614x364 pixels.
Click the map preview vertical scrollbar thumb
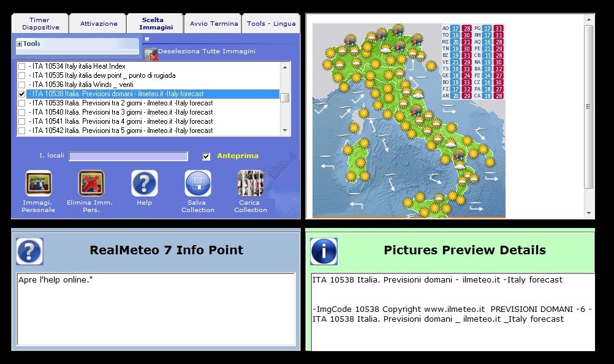pyautogui.click(x=589, y=106)
